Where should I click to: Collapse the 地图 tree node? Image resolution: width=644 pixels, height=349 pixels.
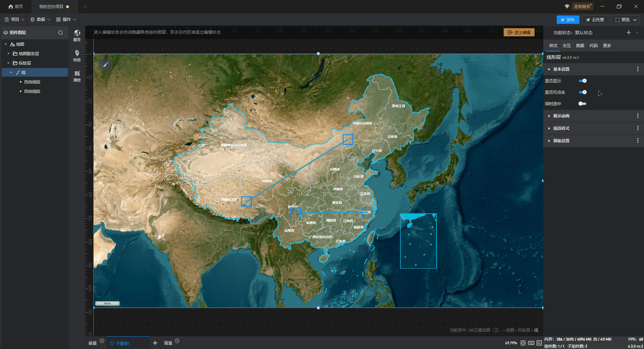(6, 44)
